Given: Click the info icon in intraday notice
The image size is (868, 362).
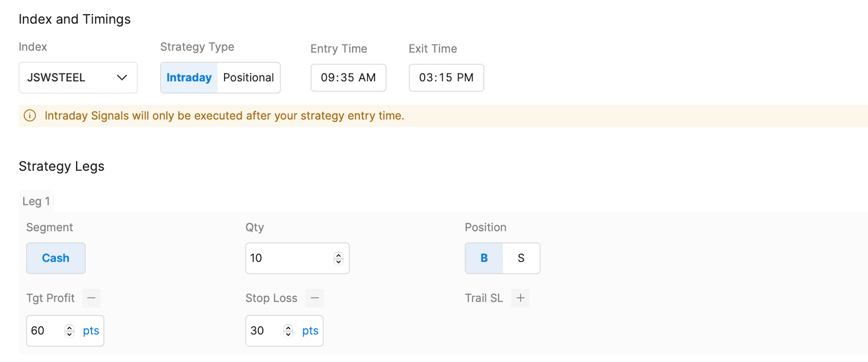Looking at the screenshot, I should click(30, 115).
